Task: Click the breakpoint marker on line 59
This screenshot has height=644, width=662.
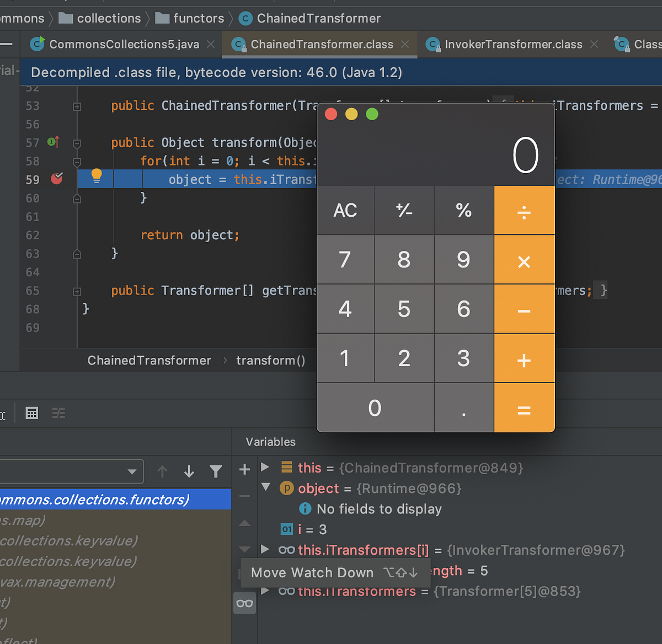Action: pos(57,178)
